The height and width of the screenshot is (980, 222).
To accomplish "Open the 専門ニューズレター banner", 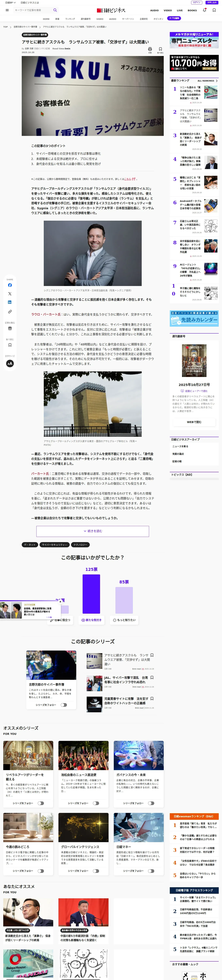I will tap(194, 40).
